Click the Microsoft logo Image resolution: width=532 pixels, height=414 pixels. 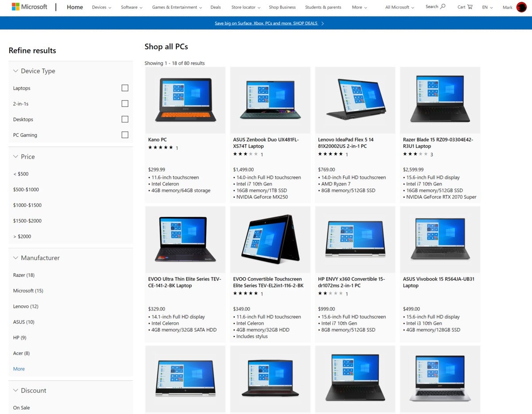click(29, 7)
